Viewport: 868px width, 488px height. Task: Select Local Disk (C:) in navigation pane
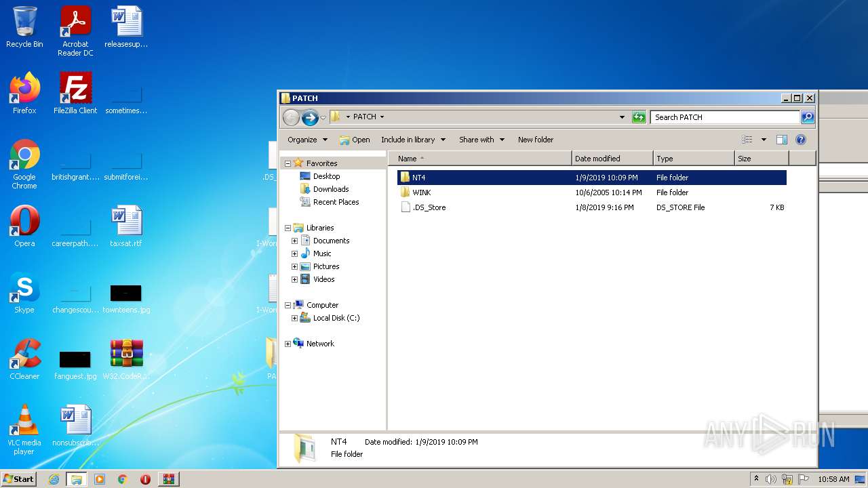336,318
